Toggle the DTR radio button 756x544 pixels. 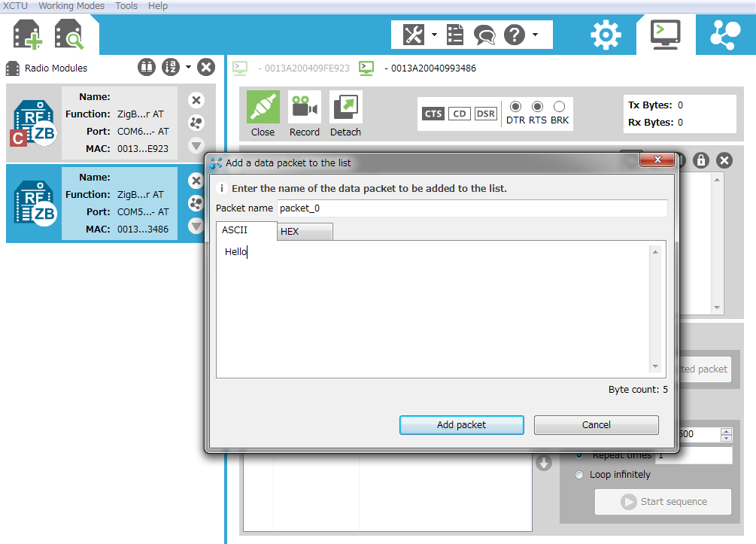pos(515,106)
